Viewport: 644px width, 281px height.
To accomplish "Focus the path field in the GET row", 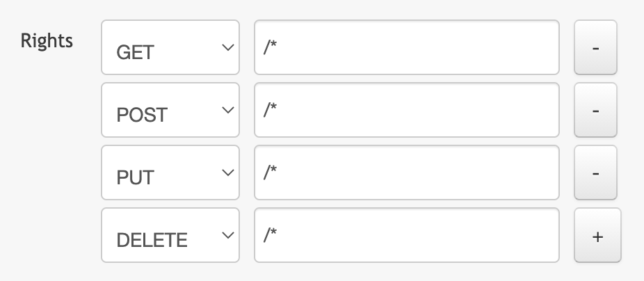I will coord(406,47).
